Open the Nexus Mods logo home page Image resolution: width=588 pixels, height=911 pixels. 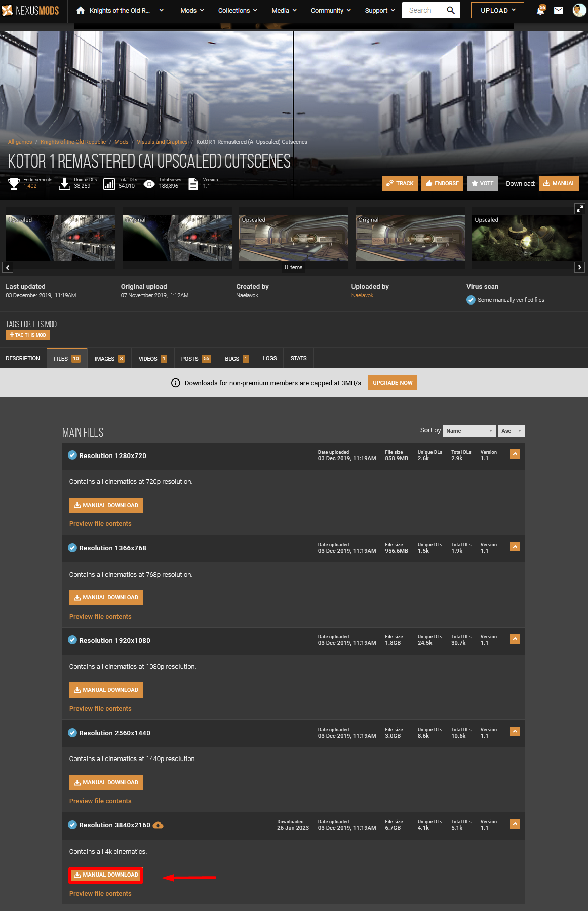30,10
